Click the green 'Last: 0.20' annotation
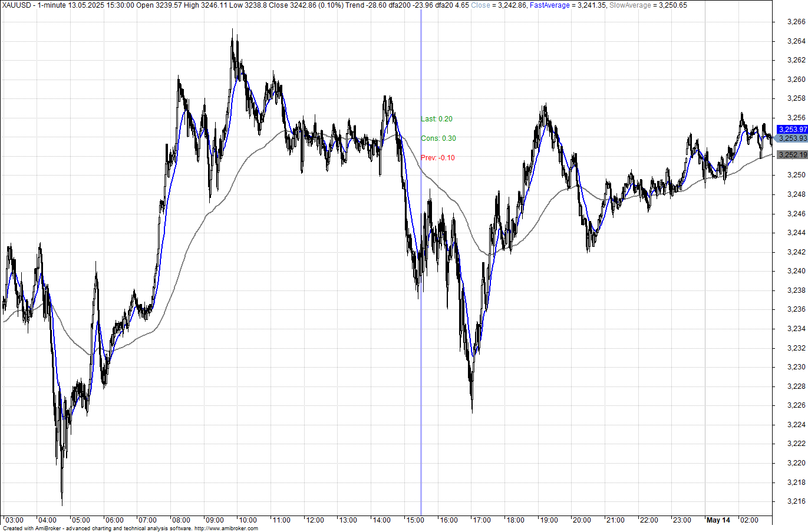Viewport: 808px width, 532px height. pos(437,119)
